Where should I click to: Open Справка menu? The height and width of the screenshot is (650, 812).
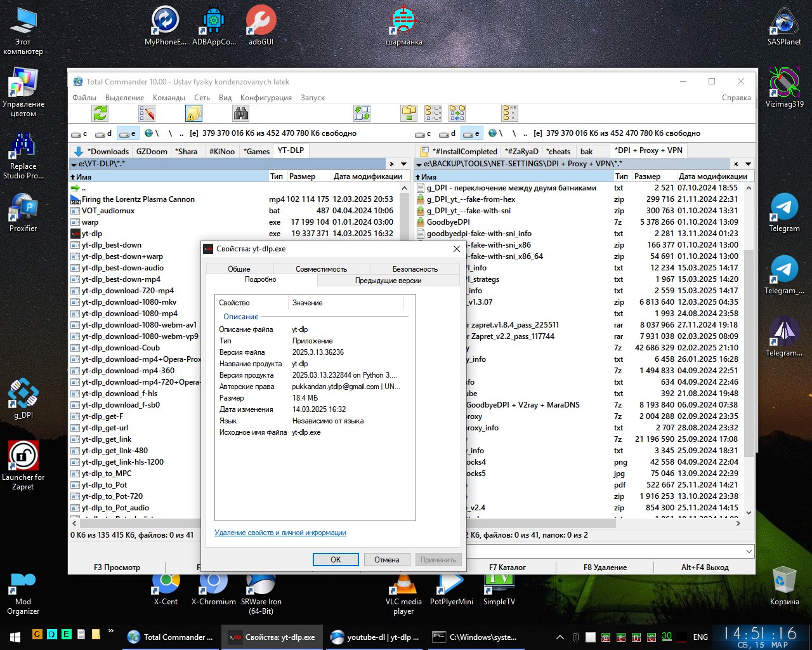[x=737, y=98]
